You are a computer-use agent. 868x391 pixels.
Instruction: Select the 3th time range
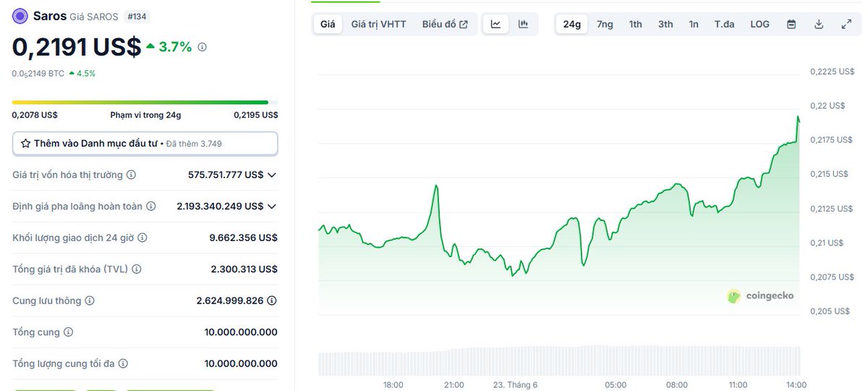(665, 24)
